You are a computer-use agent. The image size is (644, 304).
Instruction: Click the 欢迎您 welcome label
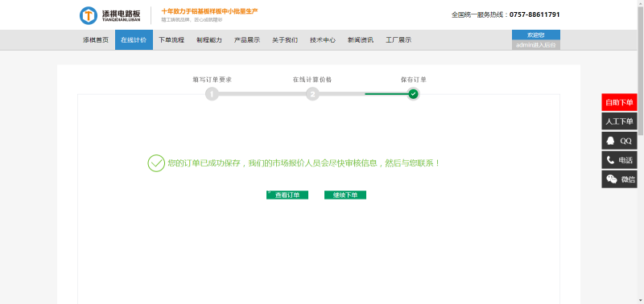point(536,35)
